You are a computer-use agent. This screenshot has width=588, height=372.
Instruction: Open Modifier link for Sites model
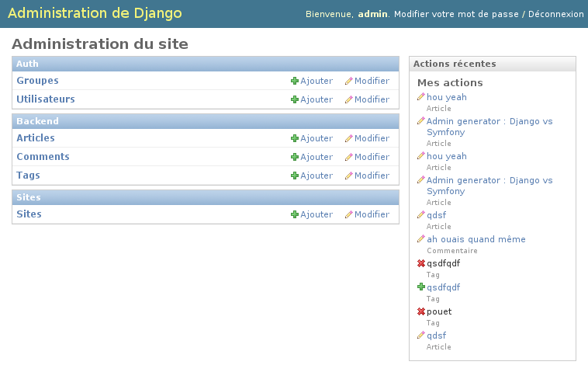(x=372, y=214)
